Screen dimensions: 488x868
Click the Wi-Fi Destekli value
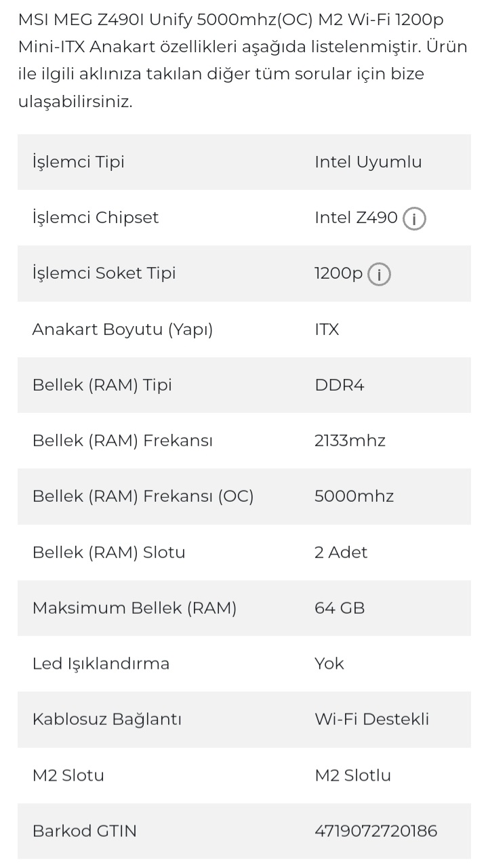tap(371, 719)
